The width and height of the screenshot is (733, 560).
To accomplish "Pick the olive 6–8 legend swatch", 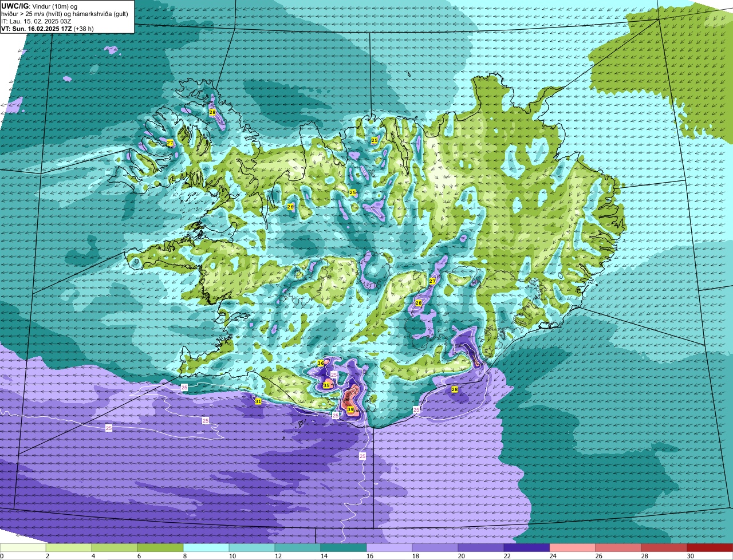I will tap(160, 547).
